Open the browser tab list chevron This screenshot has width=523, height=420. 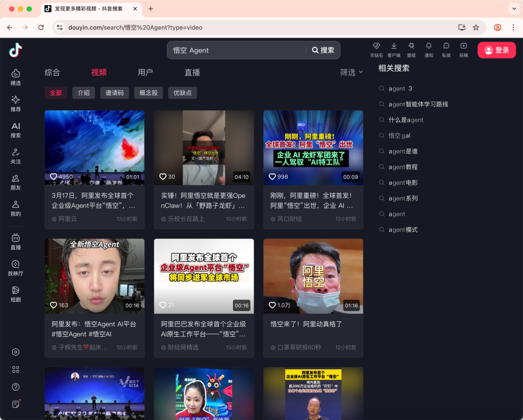click(514, 9)
